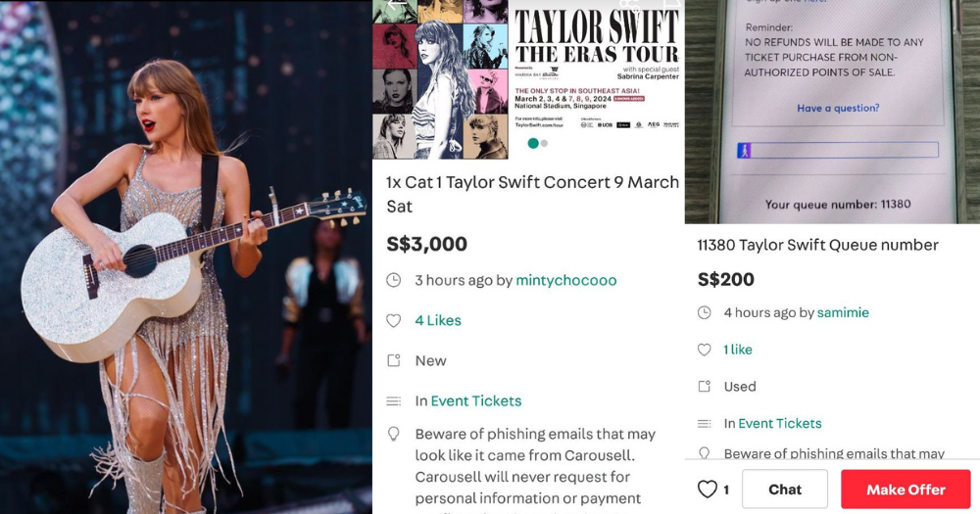Open Event Tickets category in the S$3,000 Cat 1 listing

click(476, 401)
